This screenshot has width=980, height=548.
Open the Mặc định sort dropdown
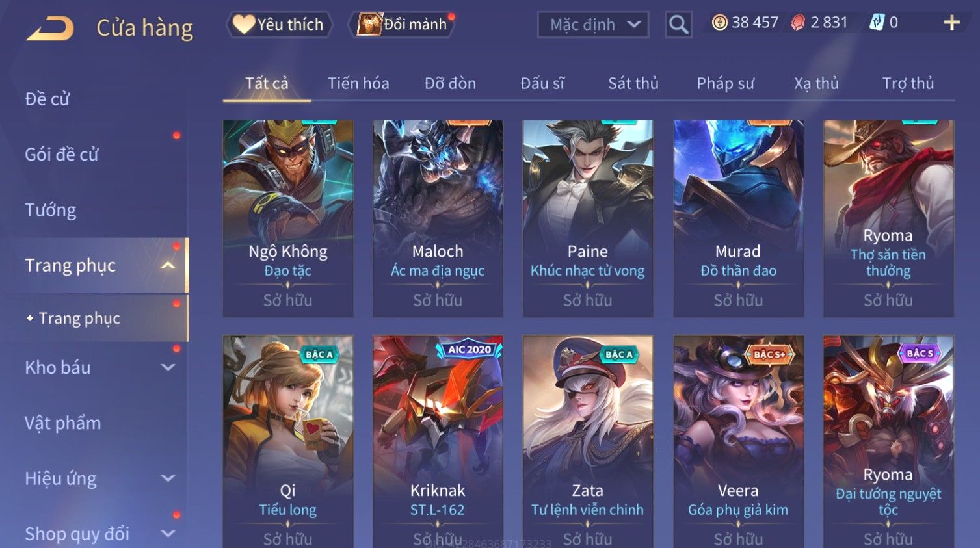pos(593,25)
